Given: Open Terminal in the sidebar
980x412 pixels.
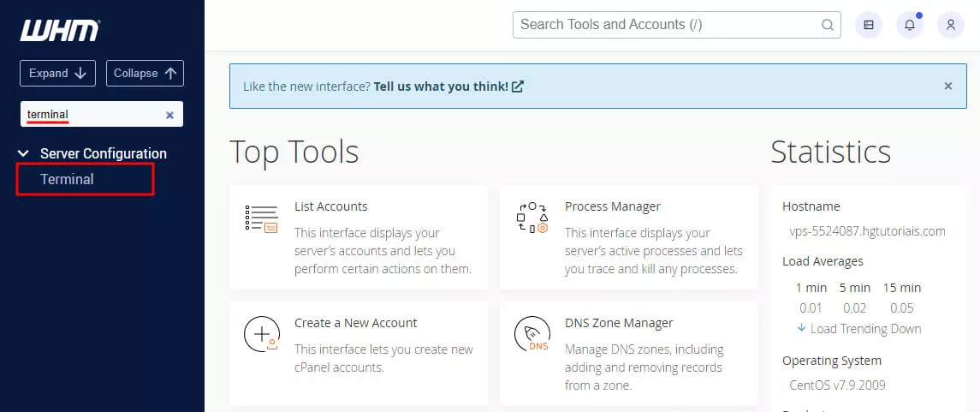Looking at the screenshot, I should [x=67, y=179].
